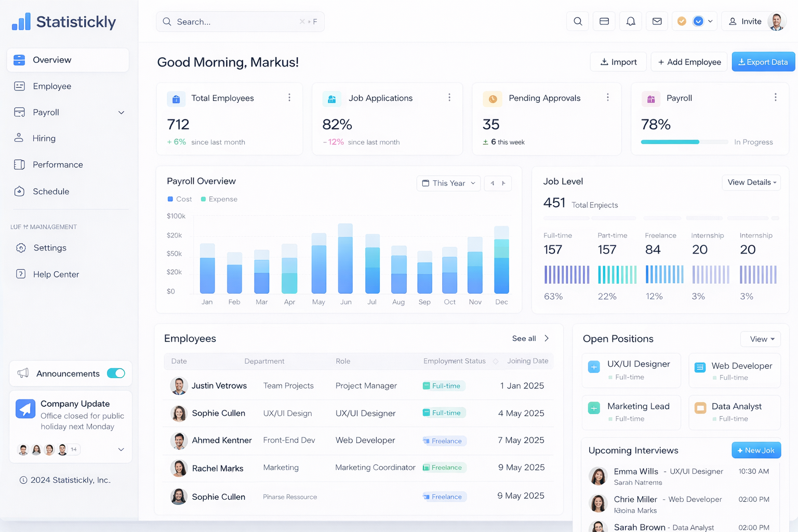Select the orange status badge in top bar
The height and width of the screenshot is (532, 798).
tap(682, 21)
